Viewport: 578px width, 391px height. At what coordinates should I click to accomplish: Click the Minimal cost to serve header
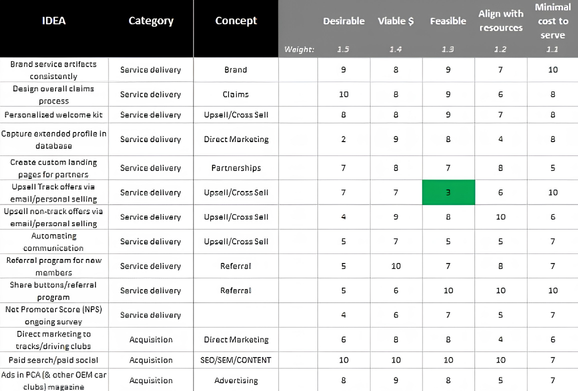point(553,21)
